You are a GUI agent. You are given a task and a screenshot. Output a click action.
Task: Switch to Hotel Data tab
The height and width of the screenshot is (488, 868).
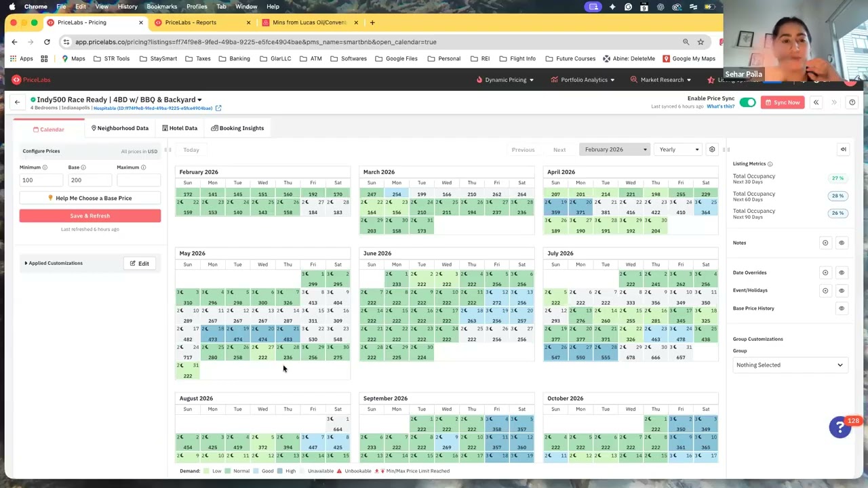pyautogui.click(x=180, y=128)
